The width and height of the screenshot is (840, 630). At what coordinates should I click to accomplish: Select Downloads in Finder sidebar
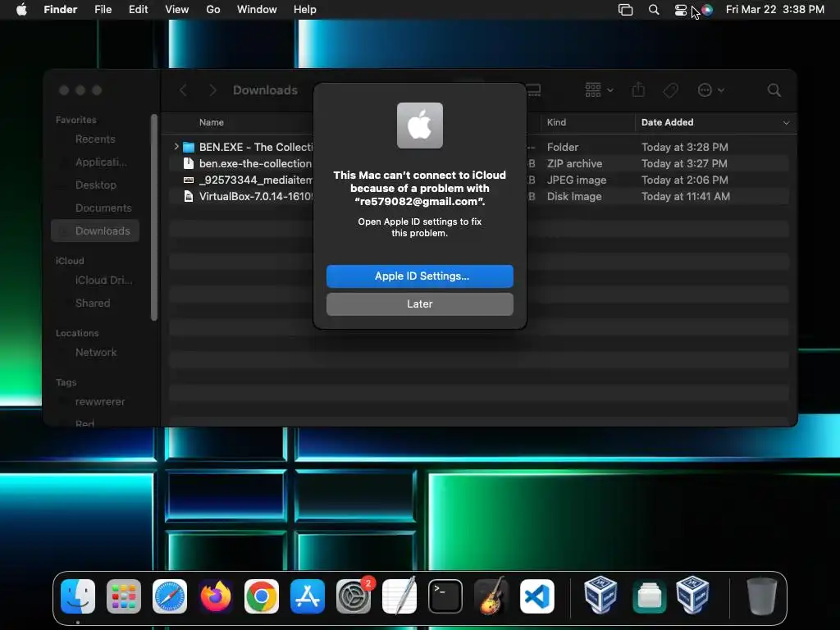click(95, 231)
